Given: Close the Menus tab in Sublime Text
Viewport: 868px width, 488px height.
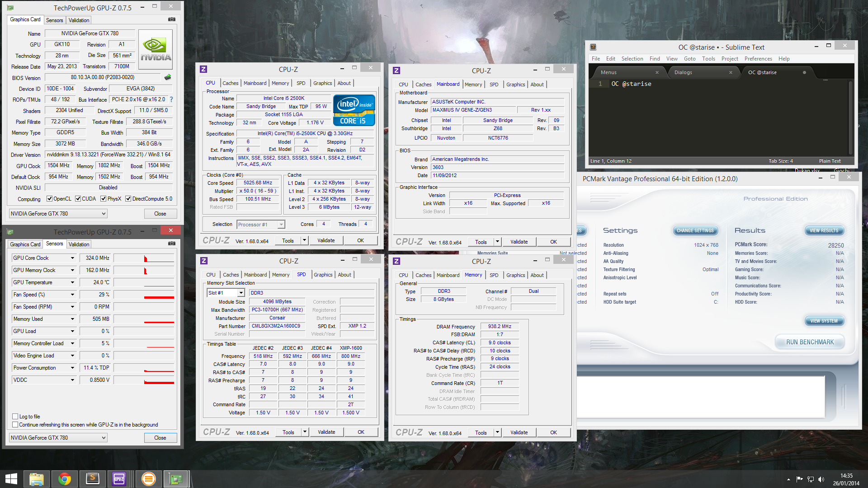Looking at the screenshot, I should coord(657,72).
